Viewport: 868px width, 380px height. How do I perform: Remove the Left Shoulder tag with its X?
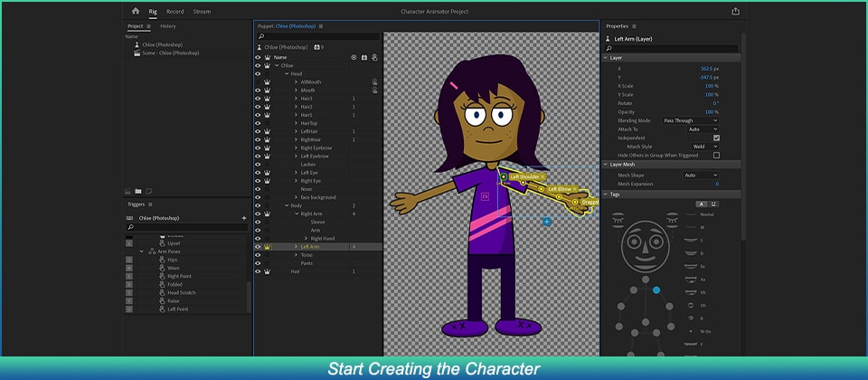(542, 176)
